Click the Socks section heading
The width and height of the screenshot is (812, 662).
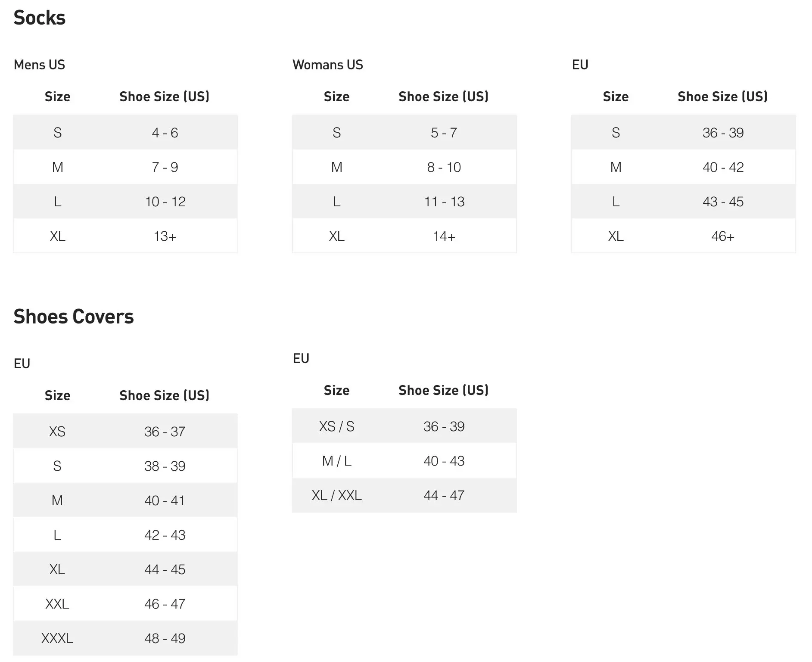[39, 18]
